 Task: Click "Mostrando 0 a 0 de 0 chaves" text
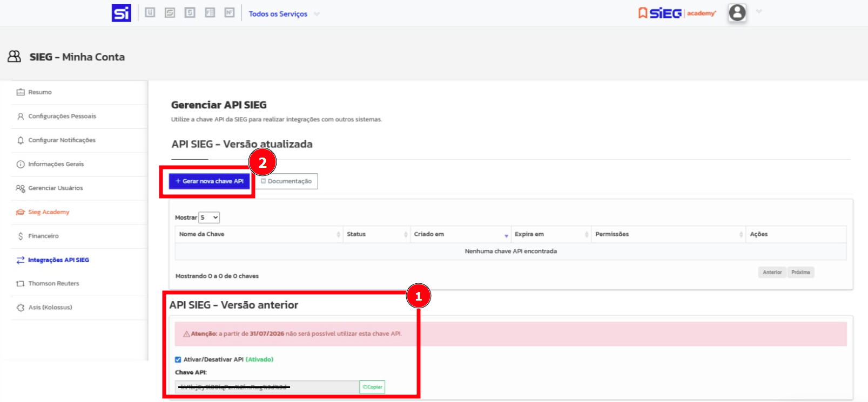point(217,276)
